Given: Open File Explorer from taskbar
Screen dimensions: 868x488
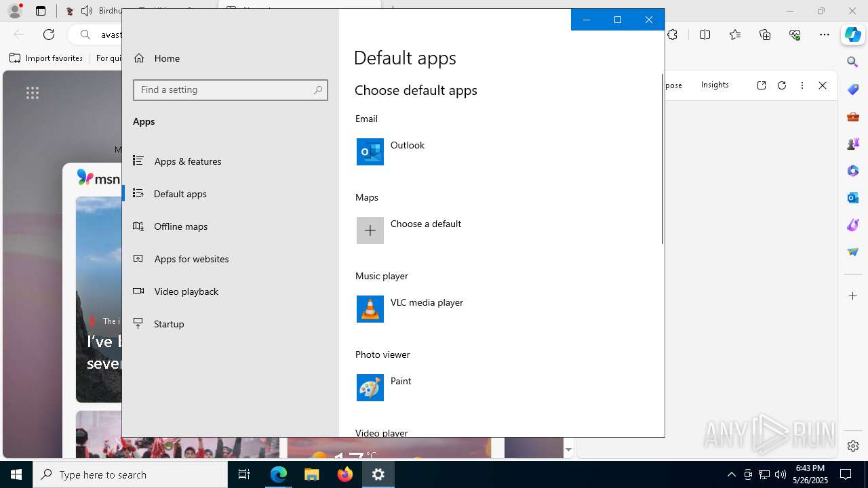Looking at the screenshot, I should (312, 474).
